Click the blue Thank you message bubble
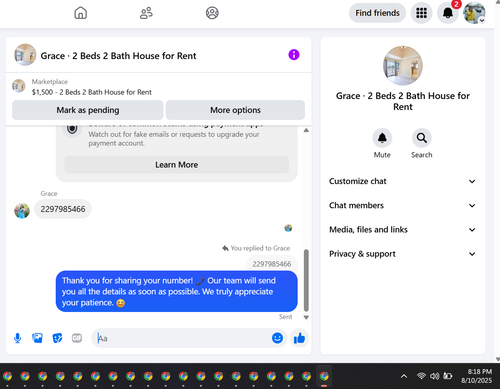 (177, 291)
